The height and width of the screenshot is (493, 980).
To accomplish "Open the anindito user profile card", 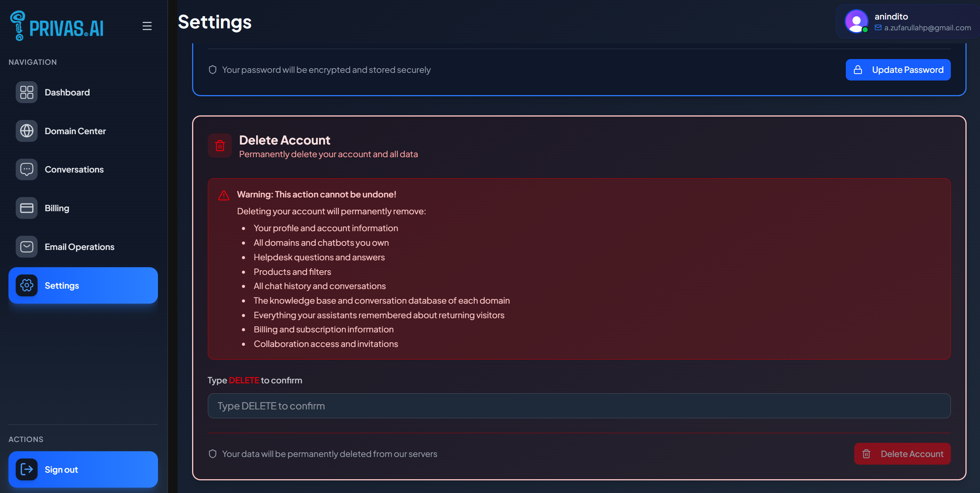I will (x=908, y=21).
